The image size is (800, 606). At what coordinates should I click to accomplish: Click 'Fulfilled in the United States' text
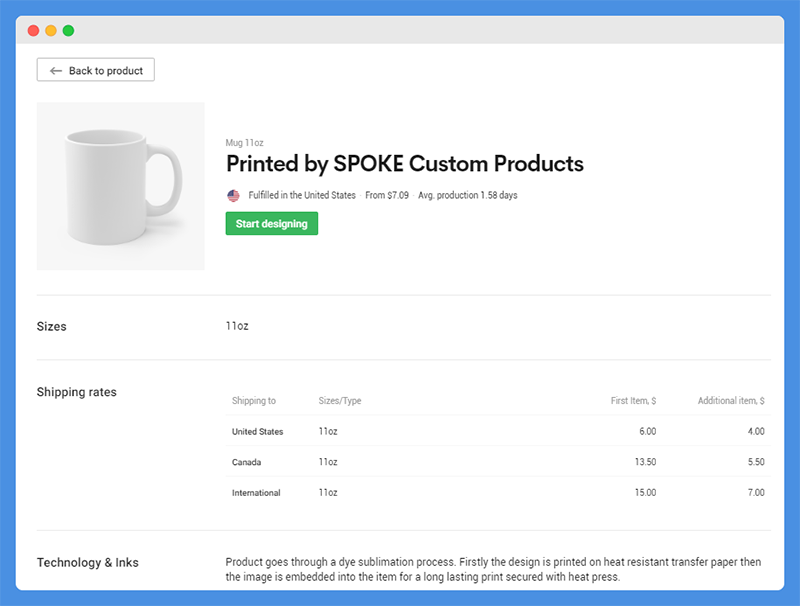[302, 195]
